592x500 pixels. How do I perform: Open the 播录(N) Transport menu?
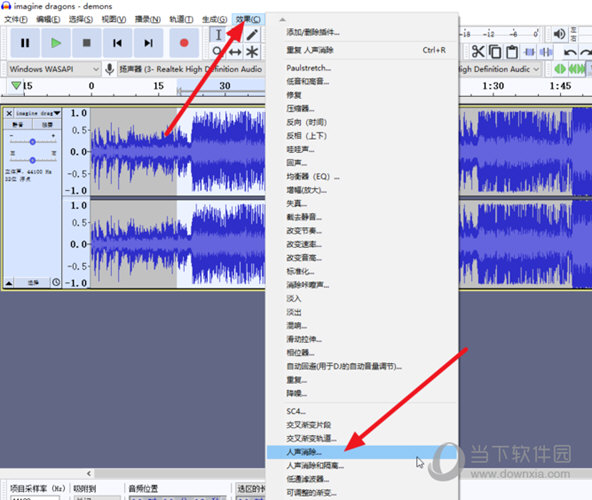148,19
